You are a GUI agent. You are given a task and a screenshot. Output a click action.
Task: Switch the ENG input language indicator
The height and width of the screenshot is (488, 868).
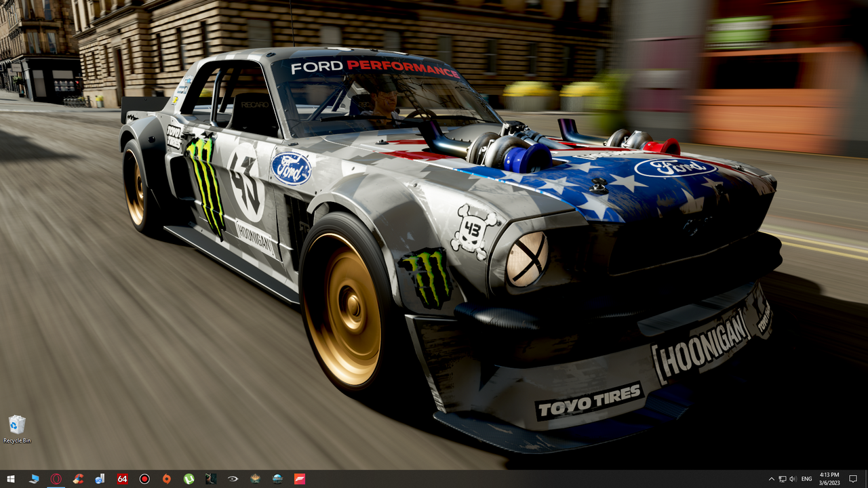tap(807, 479)
